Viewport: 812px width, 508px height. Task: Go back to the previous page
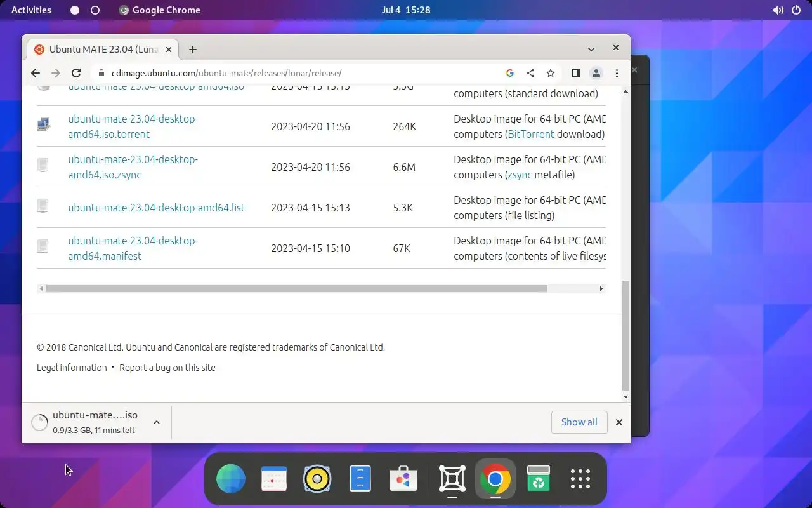point(36,73)
